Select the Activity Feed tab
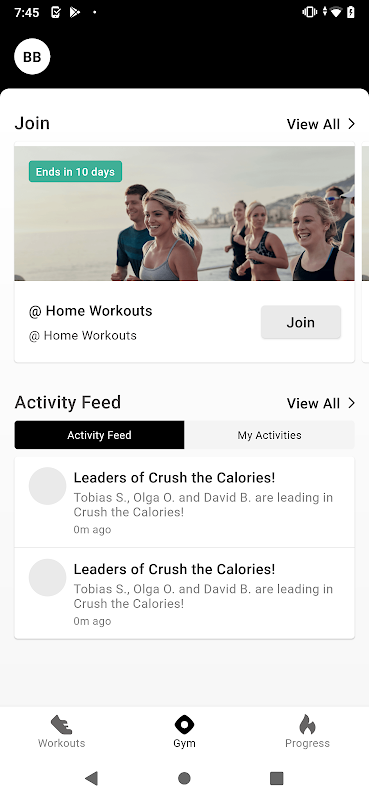The image size is (369, 800). pyautogui.click(x=100, y=435)
